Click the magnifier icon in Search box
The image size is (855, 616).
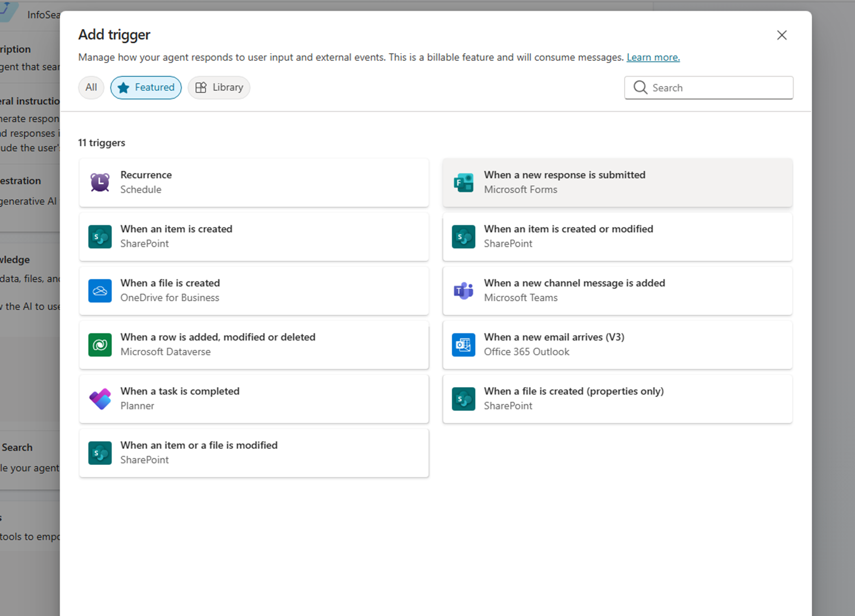640,88
